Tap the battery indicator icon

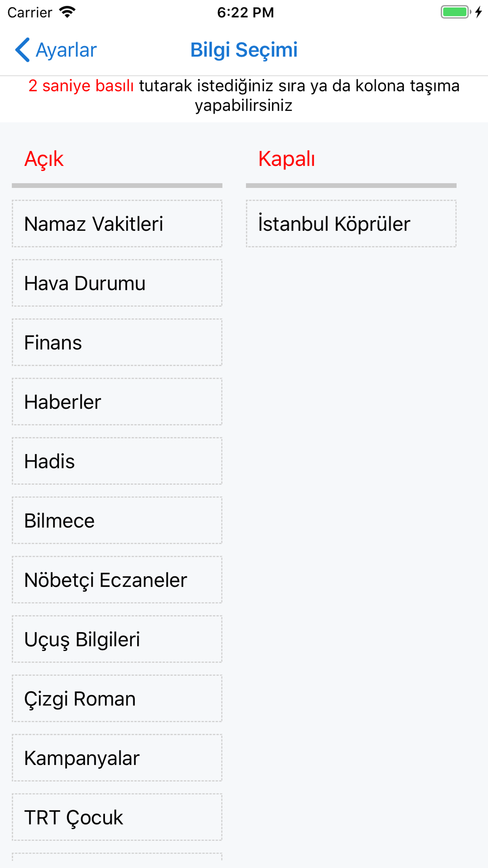(456, 12)
